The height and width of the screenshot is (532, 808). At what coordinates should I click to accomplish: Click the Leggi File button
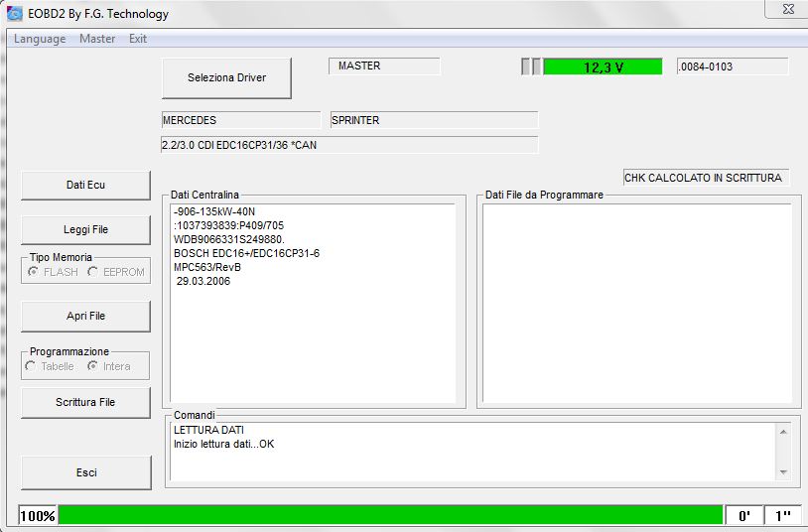coord(85,229)
